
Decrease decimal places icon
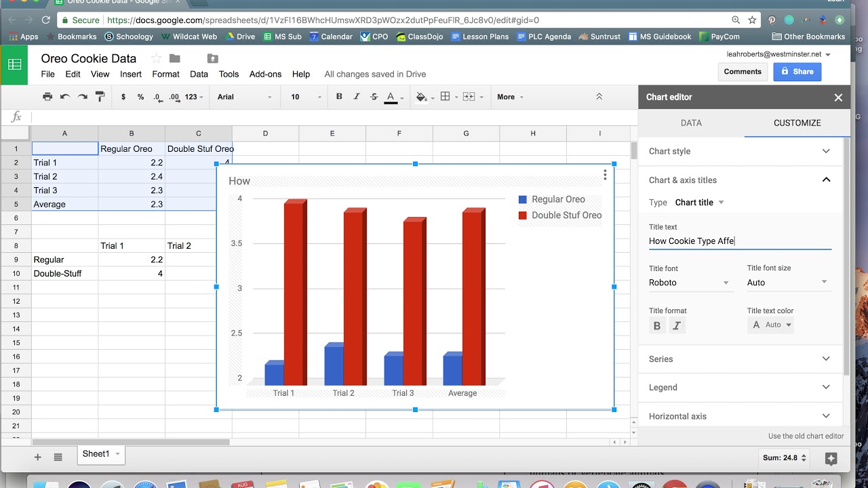[x=157, y=97]
